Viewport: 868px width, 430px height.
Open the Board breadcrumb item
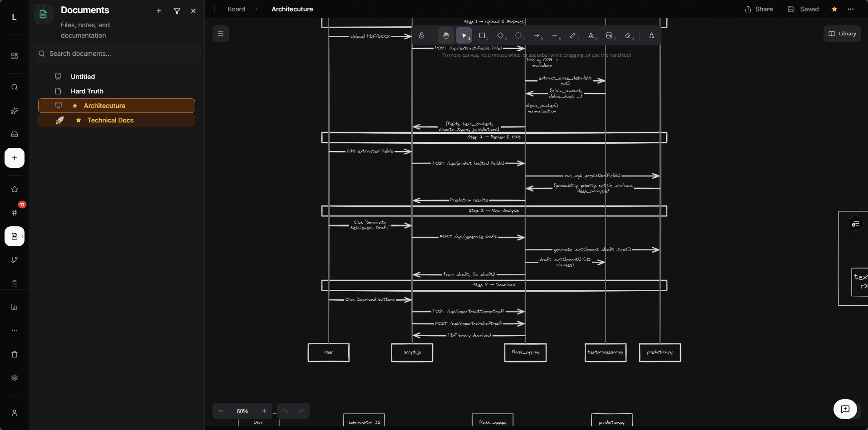[x=236, y=9]
